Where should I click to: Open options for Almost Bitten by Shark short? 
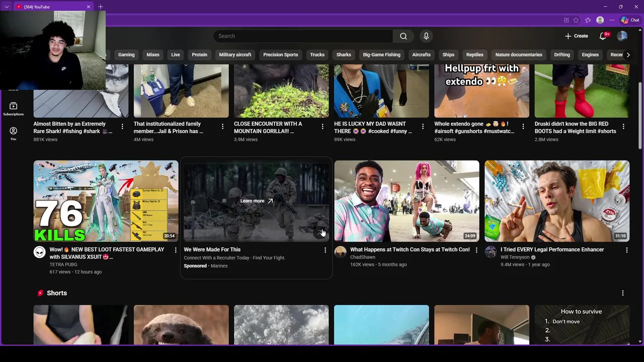tap(122, 126)
